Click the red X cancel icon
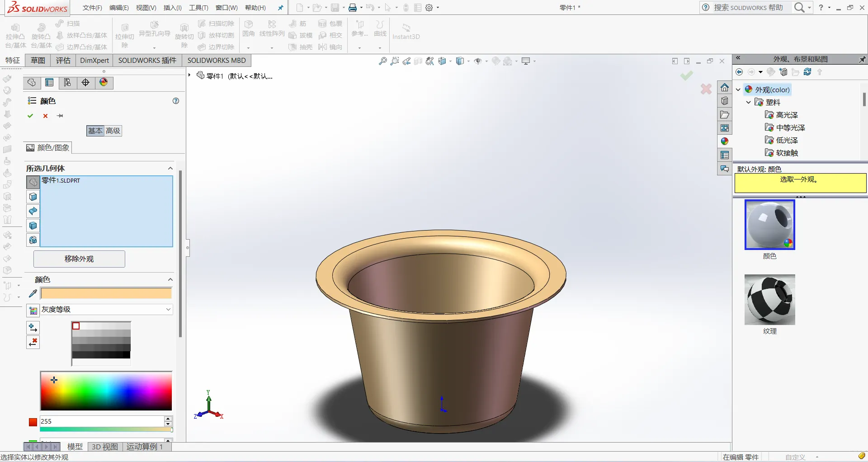Image resolution: width=868 pixels, height=462 pixels. pyautogui.click(x=45, y=116)
